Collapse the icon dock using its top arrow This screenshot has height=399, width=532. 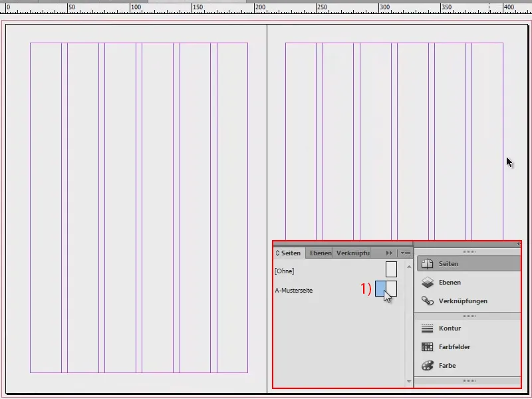[x=519, y=244]
